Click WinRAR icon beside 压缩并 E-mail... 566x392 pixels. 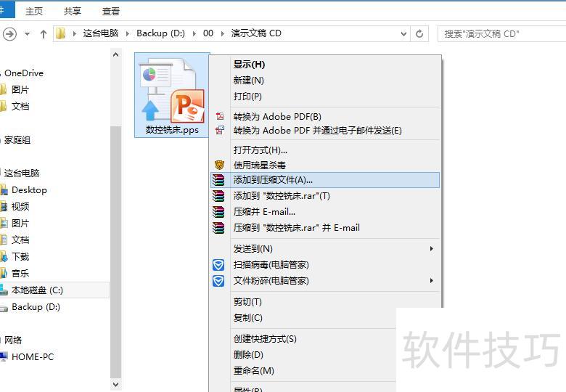(x=218, y=211)
